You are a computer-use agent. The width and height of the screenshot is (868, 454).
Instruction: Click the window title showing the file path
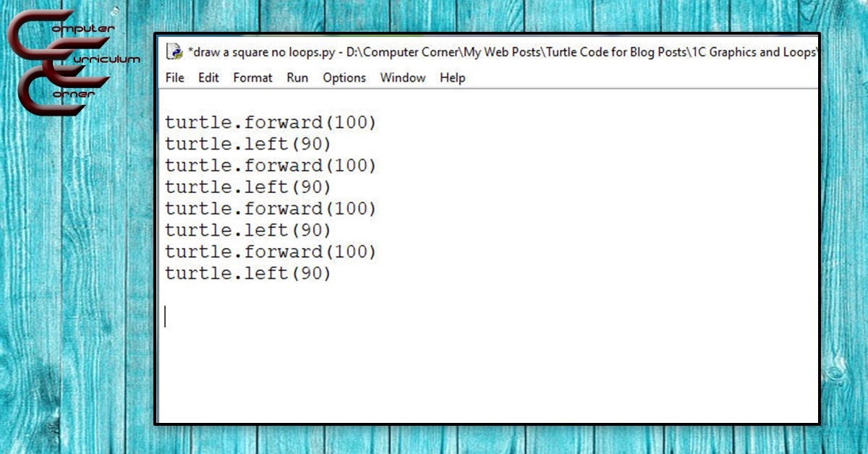(499, 52)
